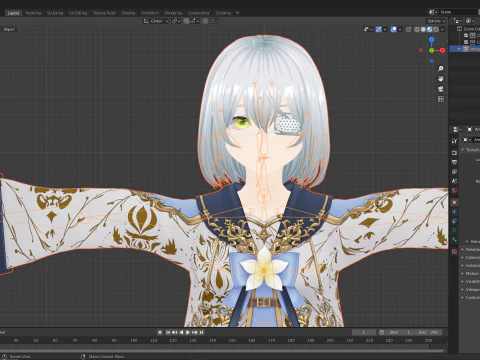The image size is (480, 360).
Task: Switch to the Modeling workspace tab
Action: tap(33, 13)
